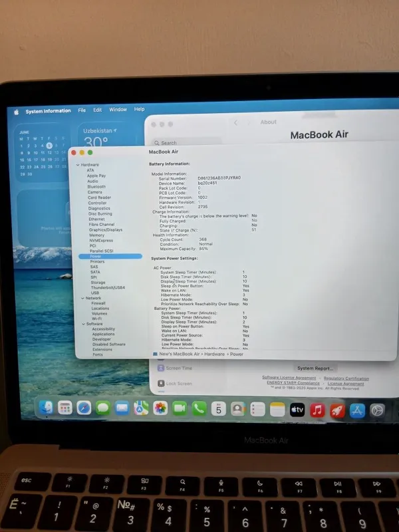Click Screen Time icon in Settings sidebar
The image size is (399, 532).
161,368
